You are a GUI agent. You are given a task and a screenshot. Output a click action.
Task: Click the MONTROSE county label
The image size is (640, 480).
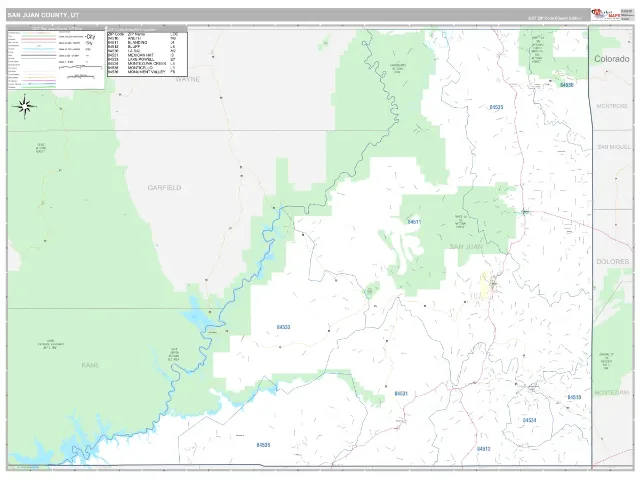[x=612, y=106]
